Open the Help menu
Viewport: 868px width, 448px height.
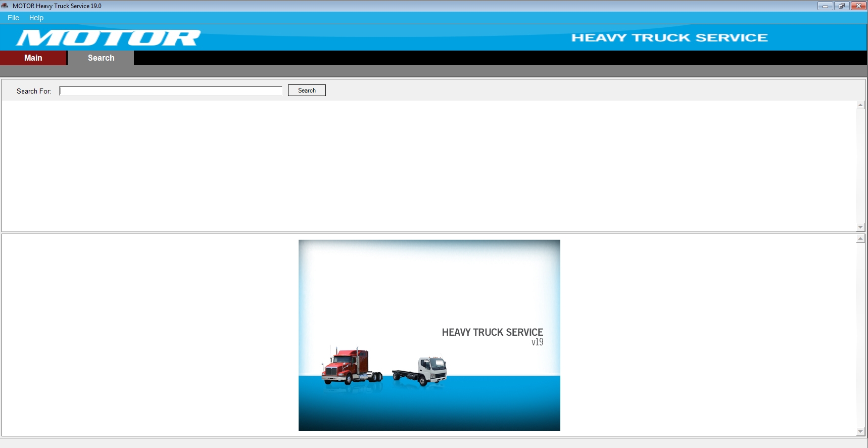point(36,18)
